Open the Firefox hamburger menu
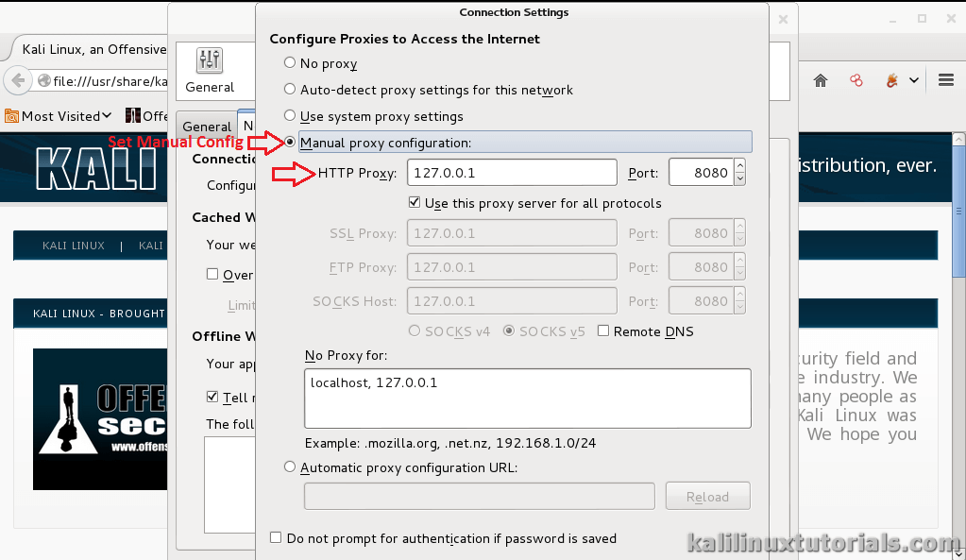 (x=945, y=80)
